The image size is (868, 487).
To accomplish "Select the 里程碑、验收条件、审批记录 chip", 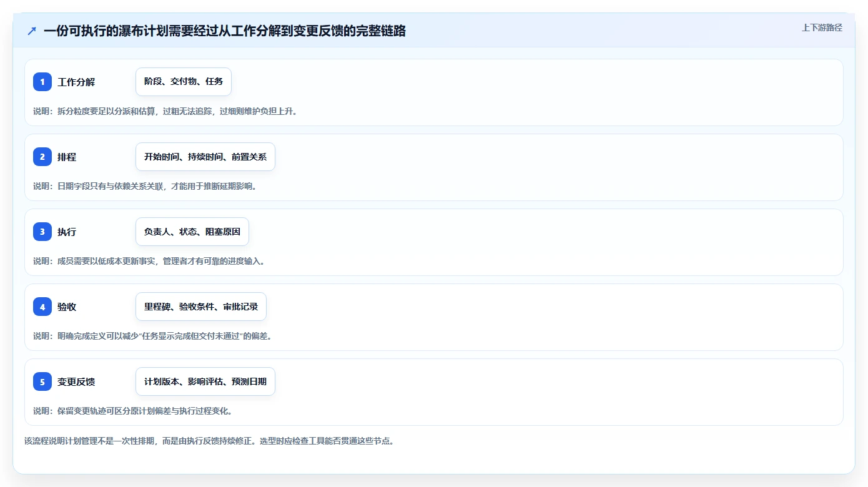I will [201, 307].
